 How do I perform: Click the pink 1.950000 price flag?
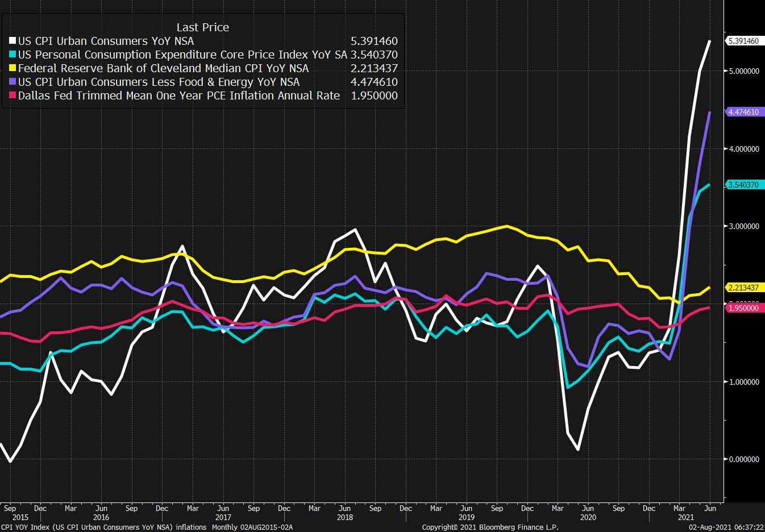[x=745, y=307]
